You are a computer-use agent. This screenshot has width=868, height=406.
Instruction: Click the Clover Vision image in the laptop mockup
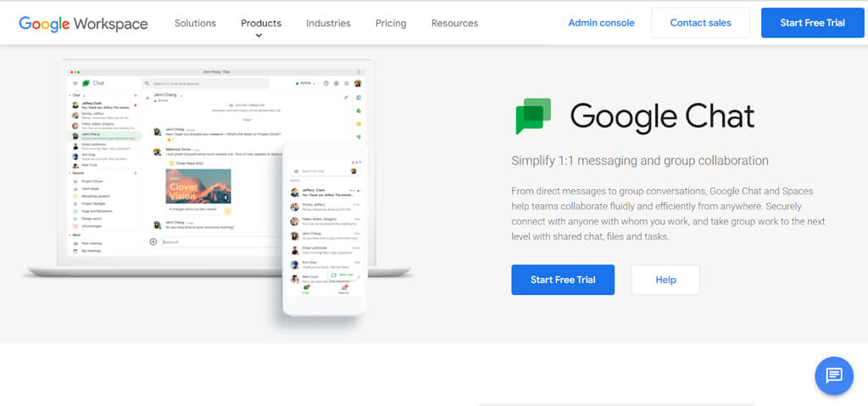(198, 186)
